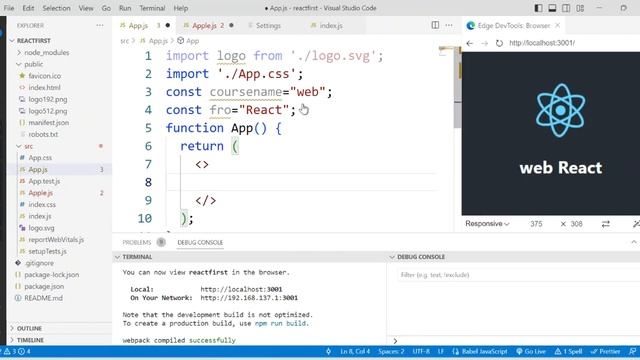This screenshot has width=640, height=360.
Task: Start Go Live server from status bar
Action: point(531,351)
